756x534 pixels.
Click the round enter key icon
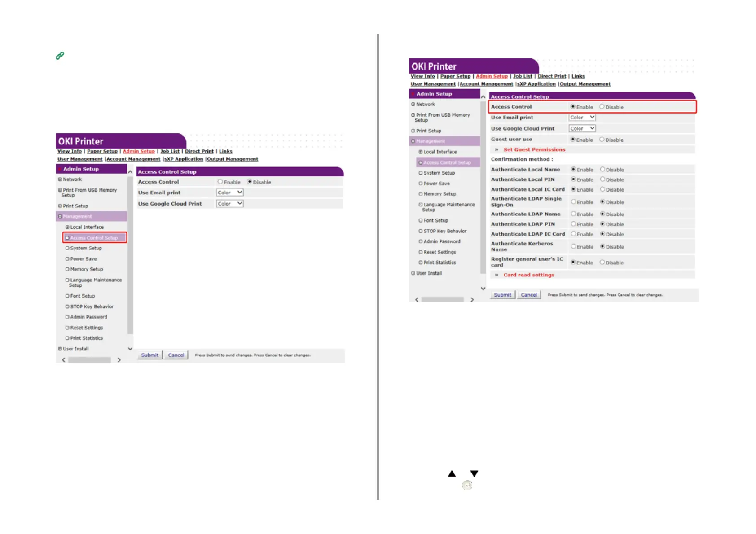[467, 485]
